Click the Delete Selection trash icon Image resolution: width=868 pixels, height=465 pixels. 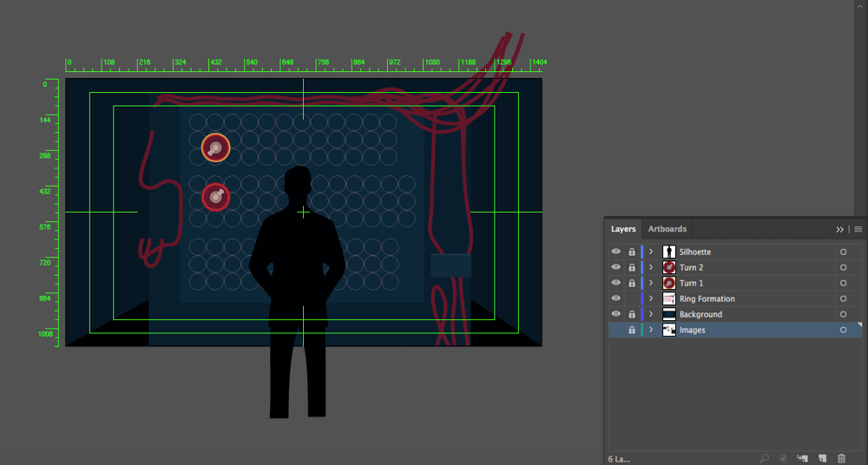[841, 458]
